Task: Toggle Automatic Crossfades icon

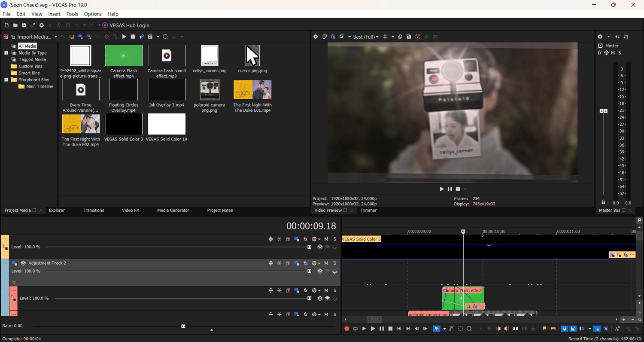Action: point(573,329)
